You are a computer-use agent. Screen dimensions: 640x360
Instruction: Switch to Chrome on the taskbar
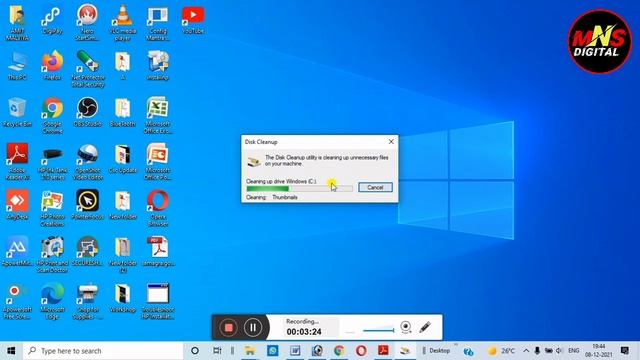point(339,351)
